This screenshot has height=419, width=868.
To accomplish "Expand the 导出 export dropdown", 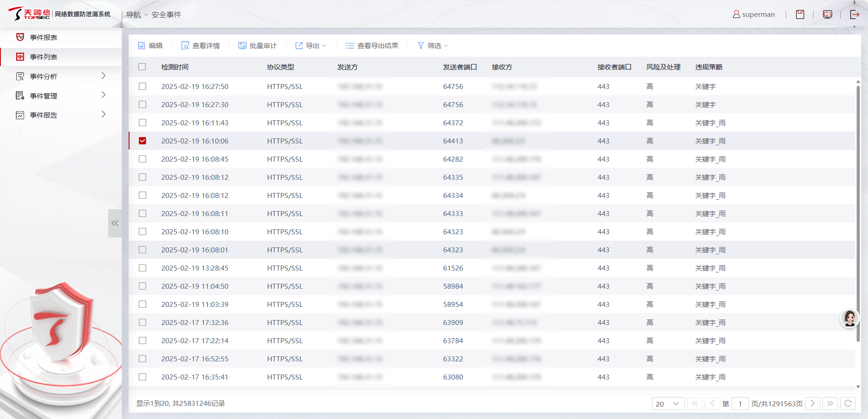I will click(311, 46).
